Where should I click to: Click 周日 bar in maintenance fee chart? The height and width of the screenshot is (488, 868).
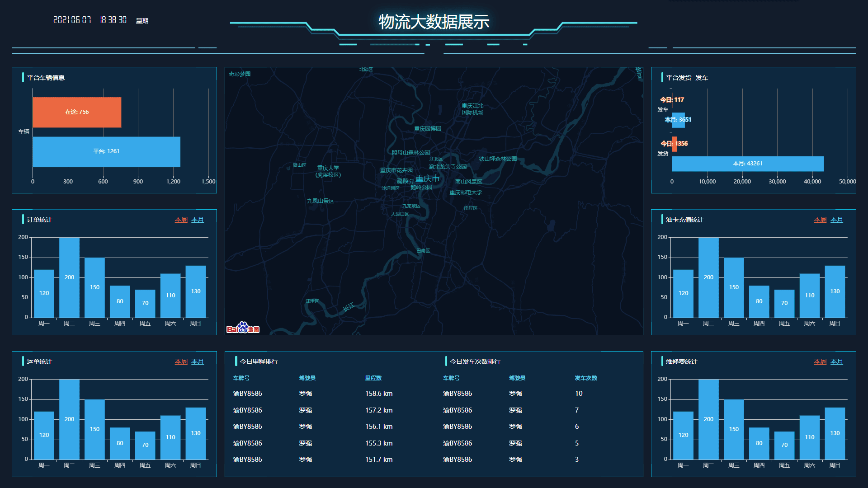tap(835, 433)
